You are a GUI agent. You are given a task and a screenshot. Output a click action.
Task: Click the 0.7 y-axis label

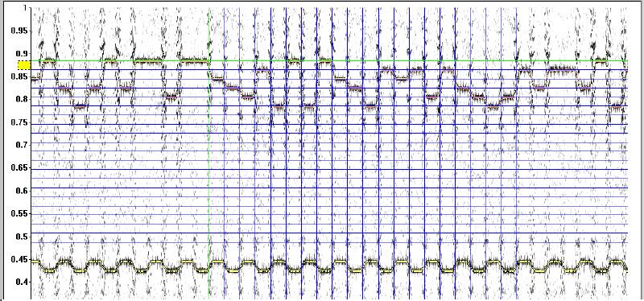click(x=23, y=145)
